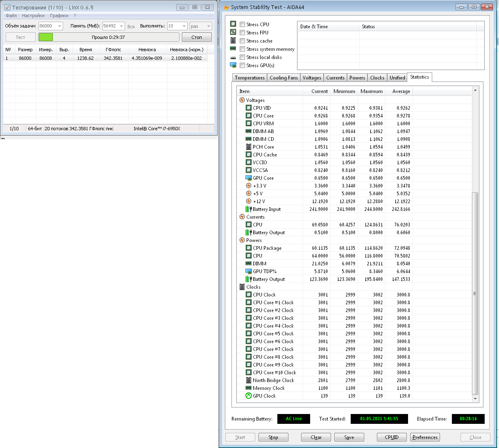
Task: Enable the Stress GPU(s) checkbox
Action: (x=243, y=65)
